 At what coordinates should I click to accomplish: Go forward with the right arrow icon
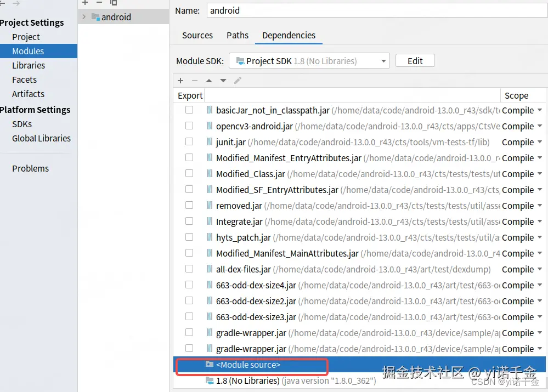(x=16, y=3)
